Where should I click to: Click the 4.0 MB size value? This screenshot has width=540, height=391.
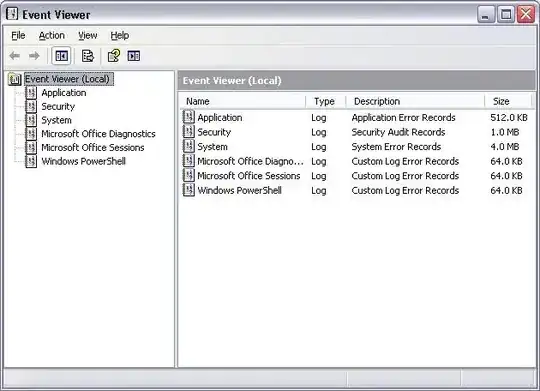click(505, 147)
